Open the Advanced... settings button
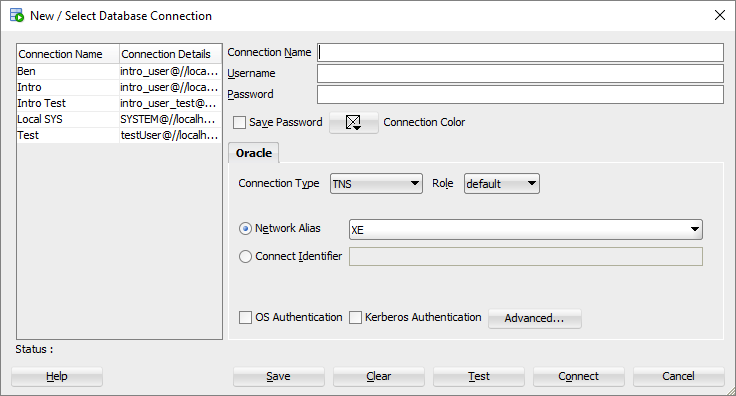Viewport: 736px width, 396px height. click(535, 318)
